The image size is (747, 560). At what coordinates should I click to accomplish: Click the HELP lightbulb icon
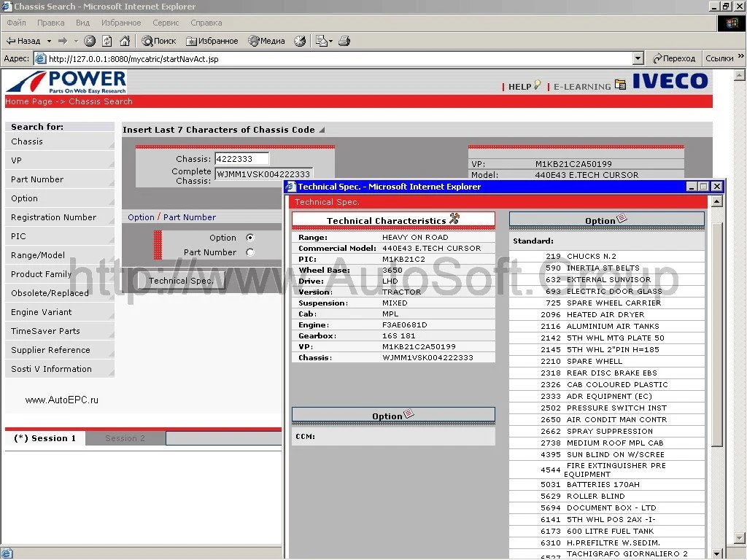click(538, 85)
